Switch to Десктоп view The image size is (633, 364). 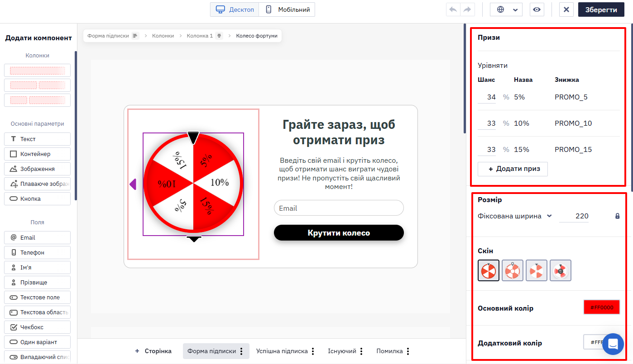[235, 9]
